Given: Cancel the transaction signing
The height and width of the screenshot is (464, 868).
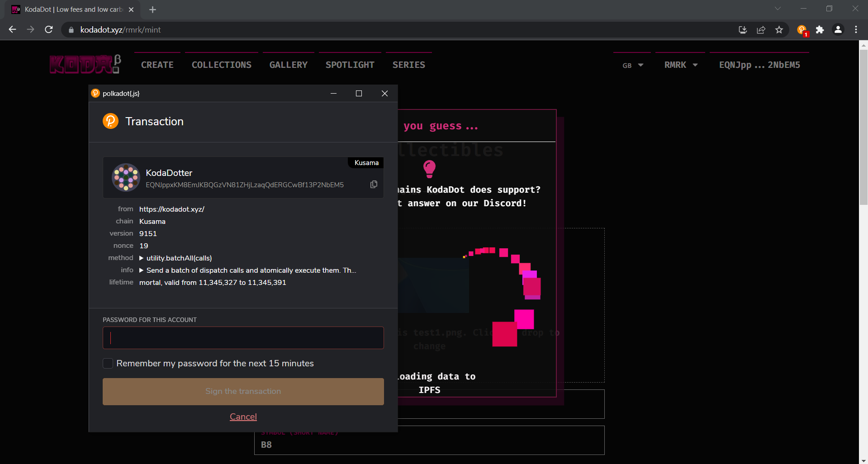Looking at the screenshot, I should click(x=243, y=417).
